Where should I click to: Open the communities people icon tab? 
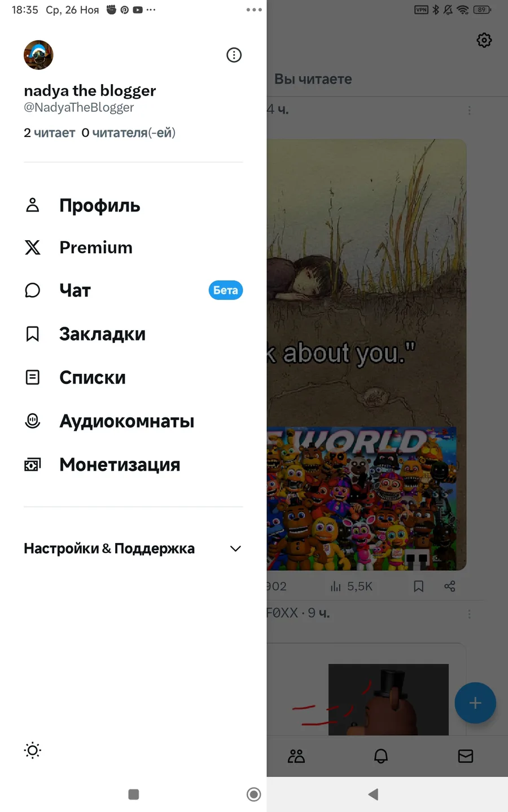click(296, 756)
